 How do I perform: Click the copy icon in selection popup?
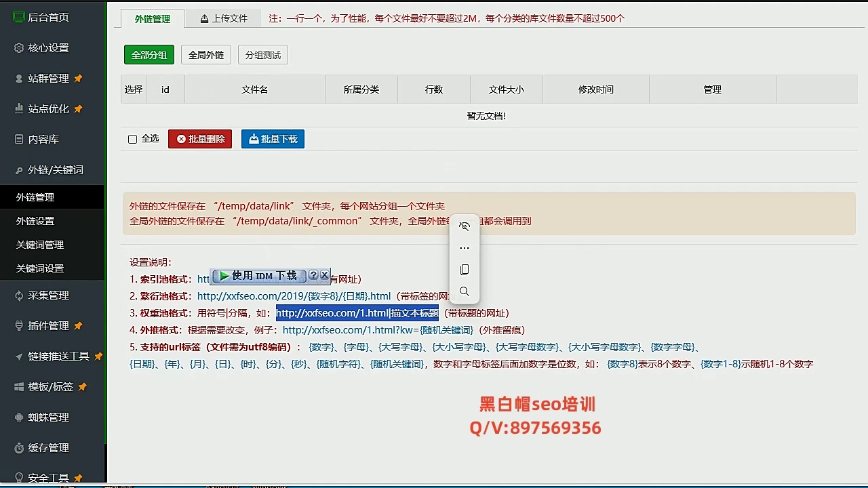[x=465, y=270]
